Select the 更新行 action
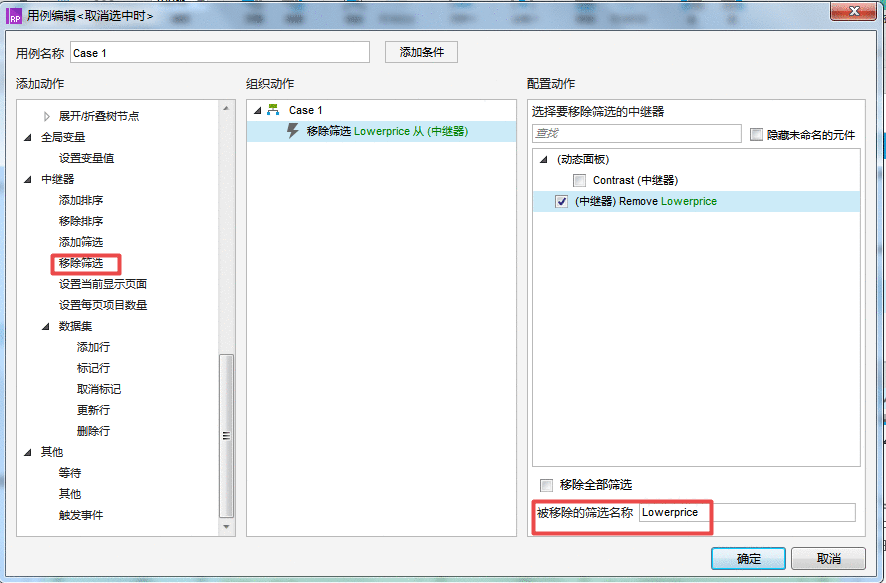 pyautogui.click(x=93, y=410)
